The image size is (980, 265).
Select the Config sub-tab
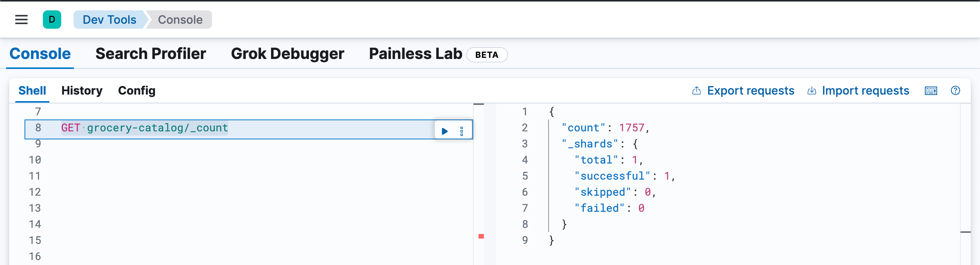click(x=137, y=91)
